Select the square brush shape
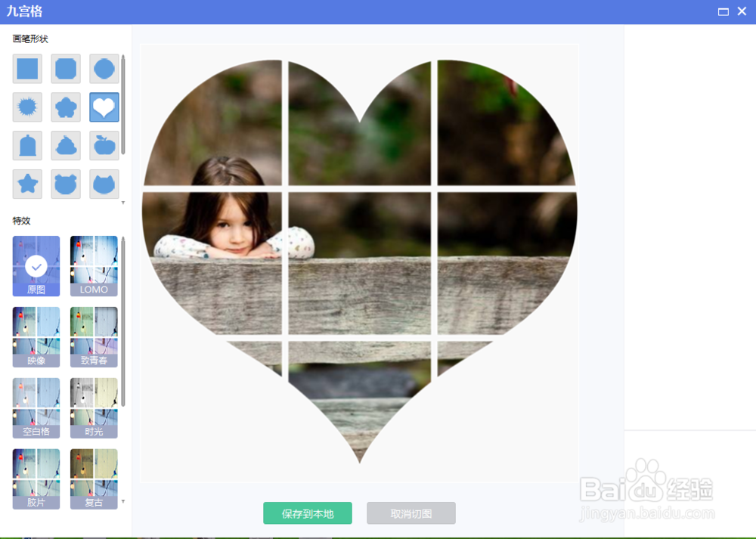The height and width of the screenshot is (539, 756). coord(27,69)
